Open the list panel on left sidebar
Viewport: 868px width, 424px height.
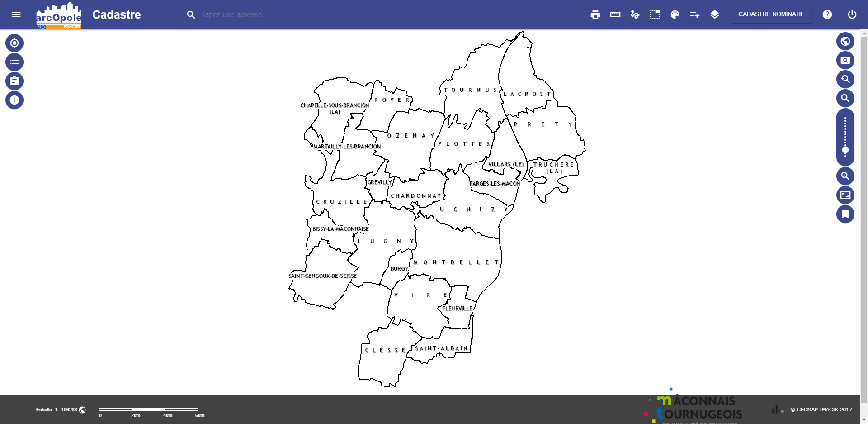point(14,62)
